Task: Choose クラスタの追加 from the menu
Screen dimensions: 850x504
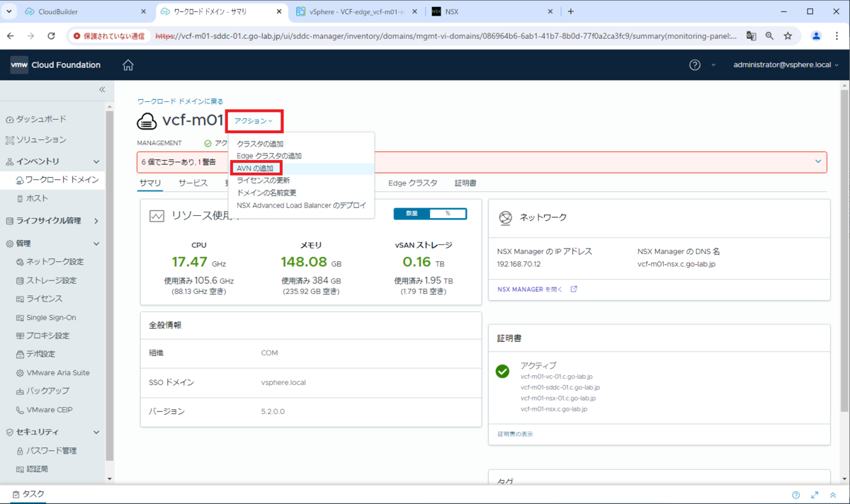Action: 260,144
